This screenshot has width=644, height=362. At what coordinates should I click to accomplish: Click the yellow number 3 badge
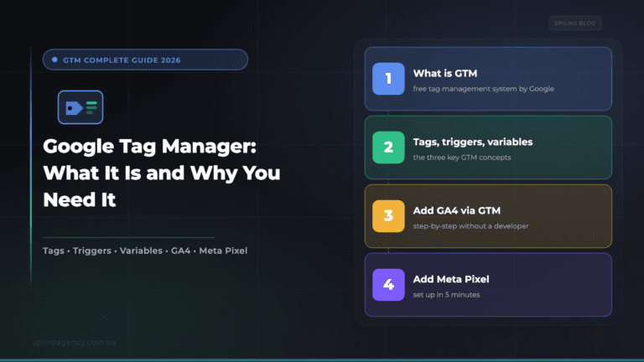click(x=388, y=216)
